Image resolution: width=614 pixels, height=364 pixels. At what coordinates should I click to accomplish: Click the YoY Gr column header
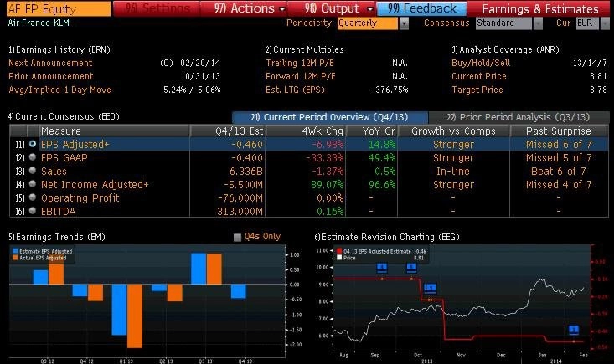[371, 131]
